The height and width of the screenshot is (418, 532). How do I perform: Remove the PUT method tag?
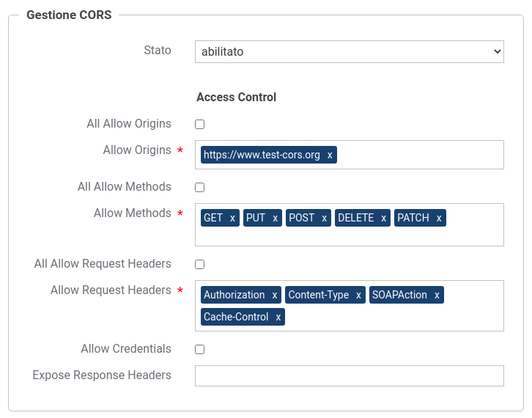pyautogui.click(x=276, y=218)
